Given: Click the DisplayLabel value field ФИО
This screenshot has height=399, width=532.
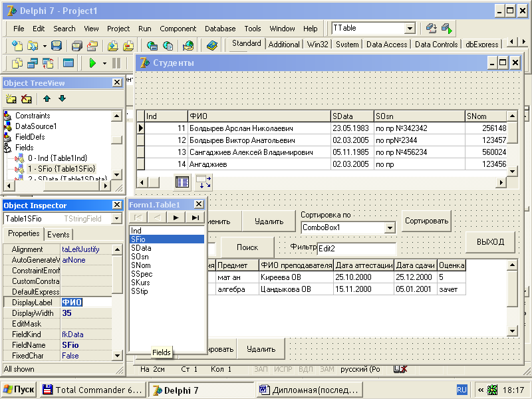Looking at the screenshot, I should [86, 303].
